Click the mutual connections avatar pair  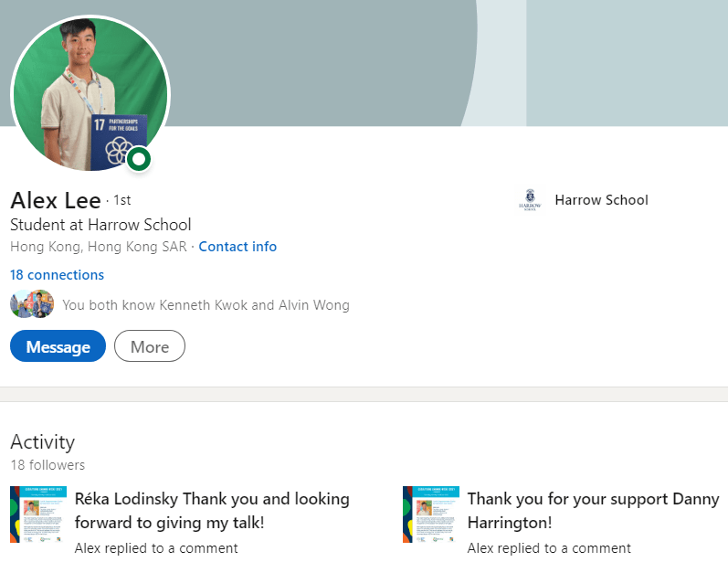pos(32,304)
